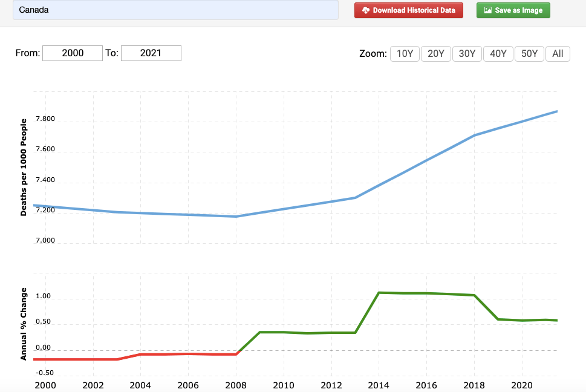Show All years in the chart
The height and width of the screenshot is (392, 586).
558,53
